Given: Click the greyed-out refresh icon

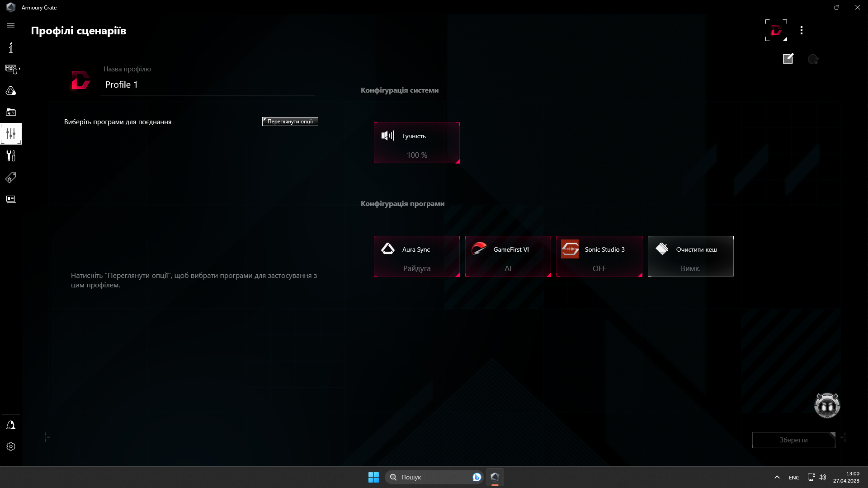Looking at the screenshot, I should pos(813,59).
